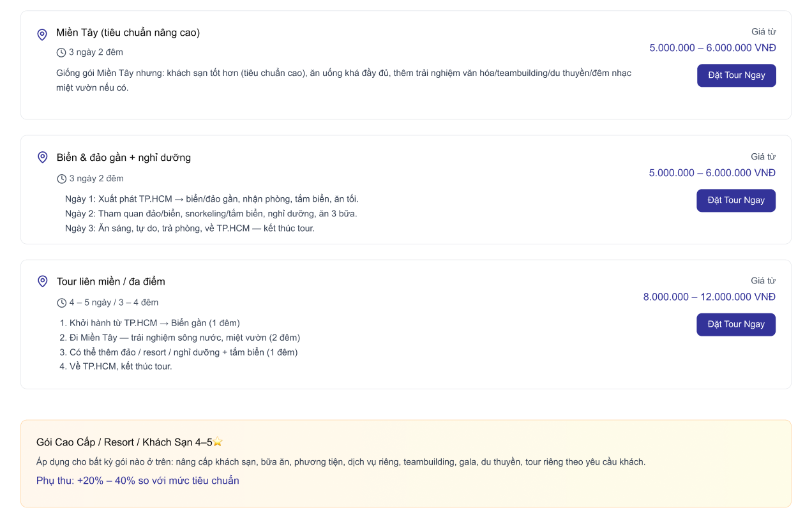Click the clock icon in Biển & đảo card
812x517 pixels.
pos(62,179)
